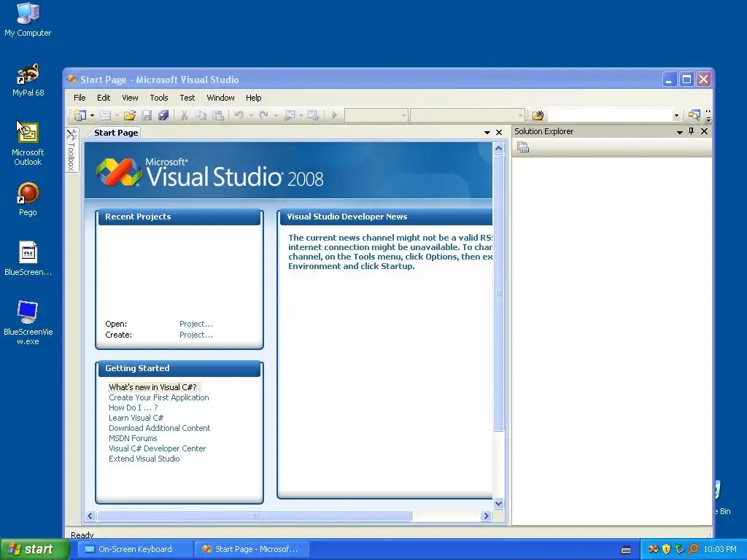Click the Copy toolbar icon

pyautogui.click(x=201, y=115)
